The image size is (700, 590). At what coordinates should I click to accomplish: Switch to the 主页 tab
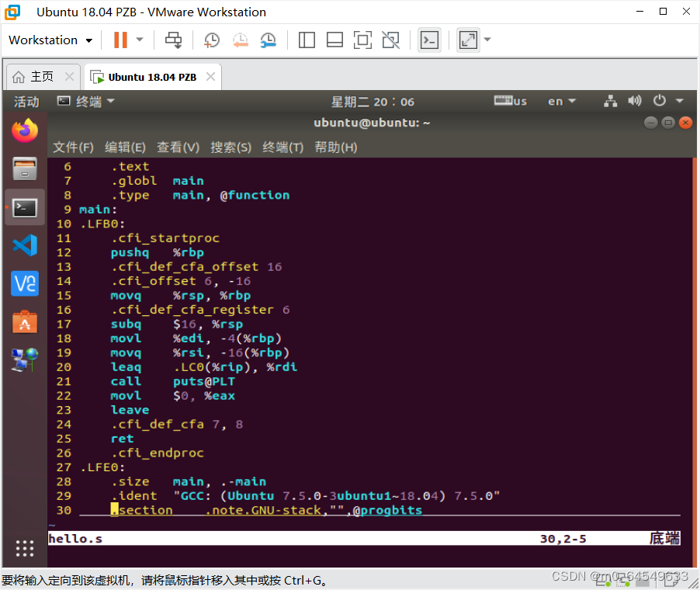[43, 76]
